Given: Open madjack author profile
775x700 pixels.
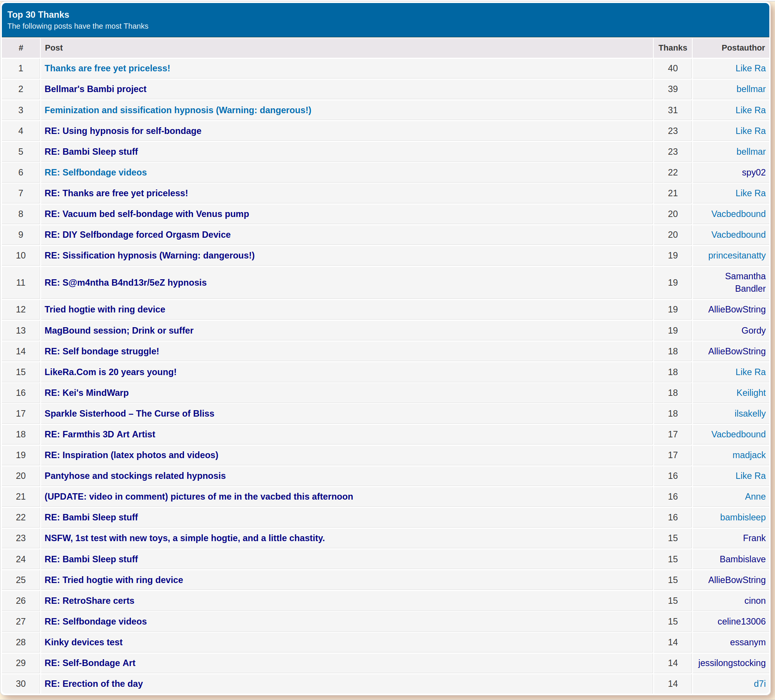Looking at the screenshot, I should tap(749, 455).
